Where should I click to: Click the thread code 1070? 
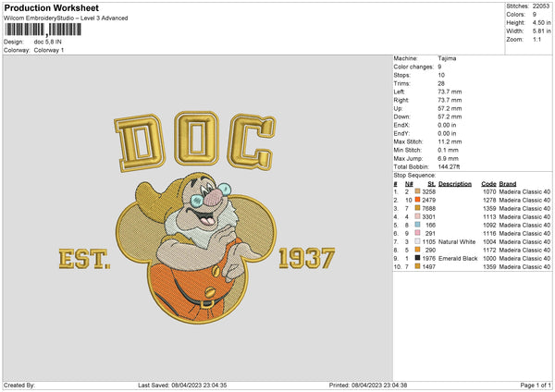tap(489, 191)
